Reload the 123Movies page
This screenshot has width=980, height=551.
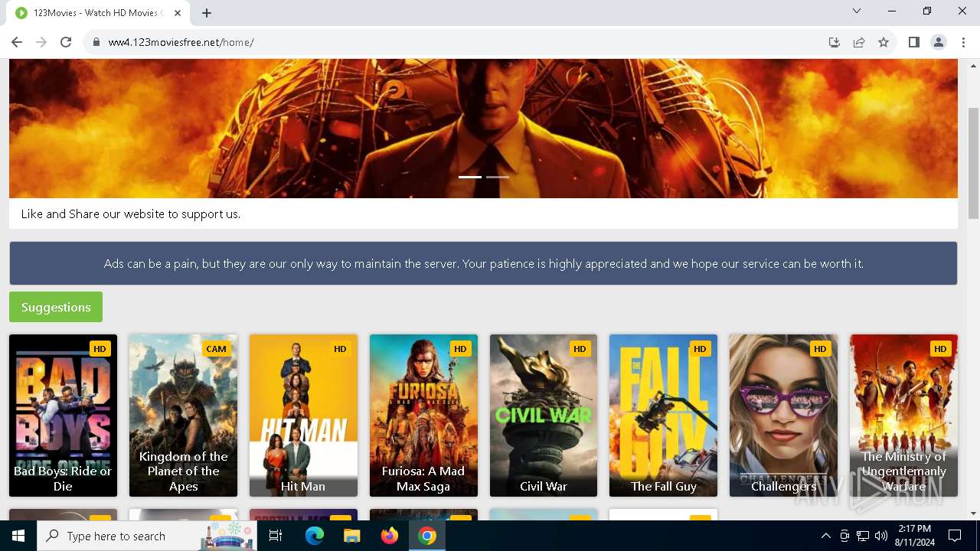(66, 42)
